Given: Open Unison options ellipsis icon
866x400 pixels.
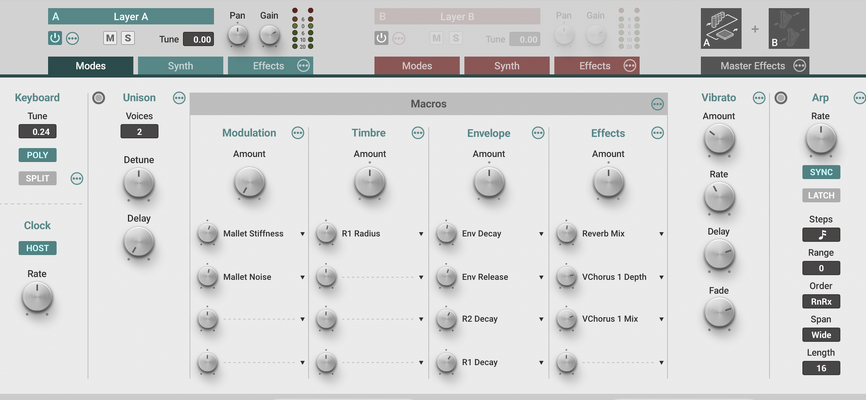Looking at the screenshot, I should 179,98.
